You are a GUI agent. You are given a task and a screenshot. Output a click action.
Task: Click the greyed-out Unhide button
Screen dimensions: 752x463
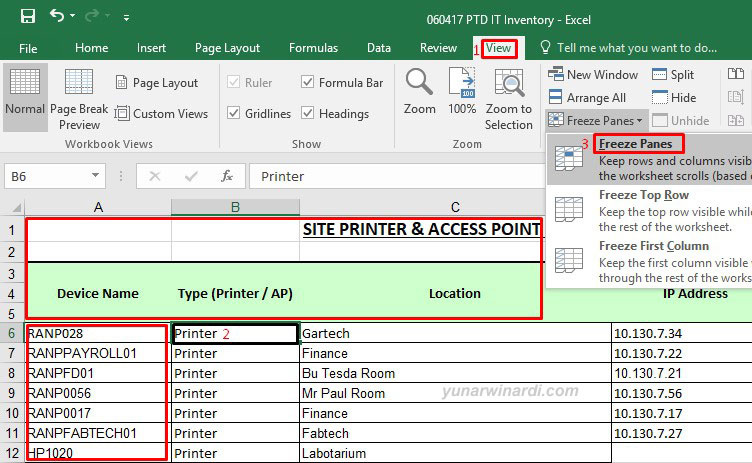tap(680, 120)
